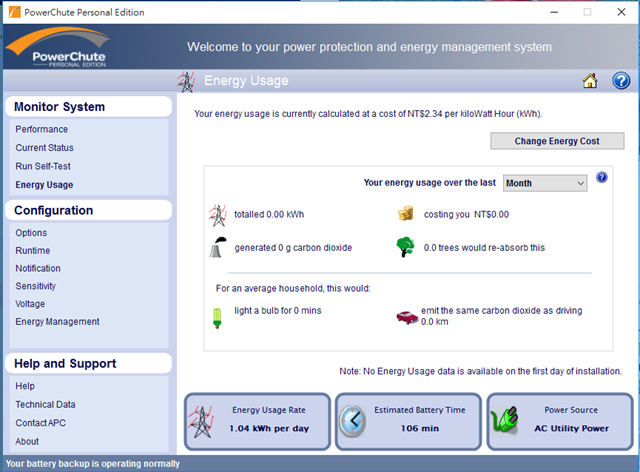Image resolution: width=640 pixels, height=472 pixels.
Task: Click the '106 min' battery time value
Action: pos(420,428)
